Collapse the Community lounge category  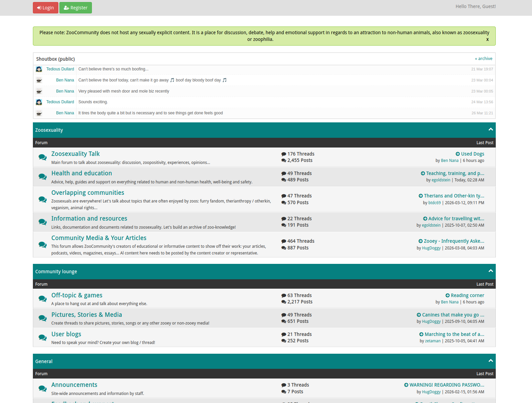[490, 271]
